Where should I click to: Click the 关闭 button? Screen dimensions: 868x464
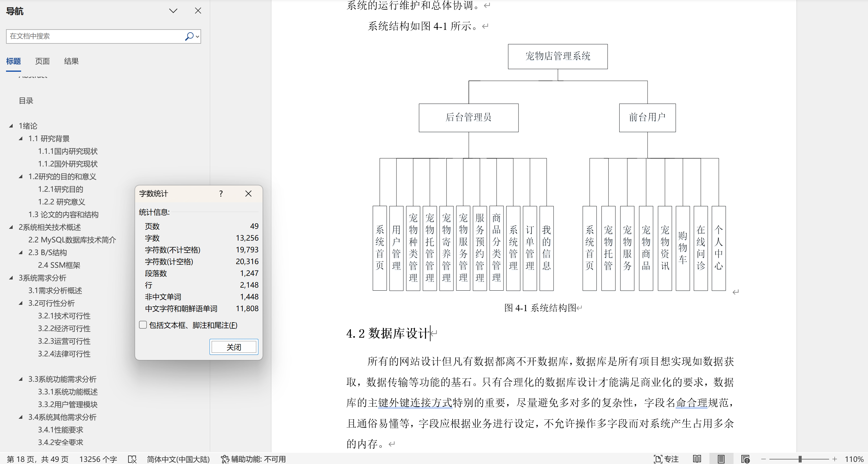tap(234, 347)
